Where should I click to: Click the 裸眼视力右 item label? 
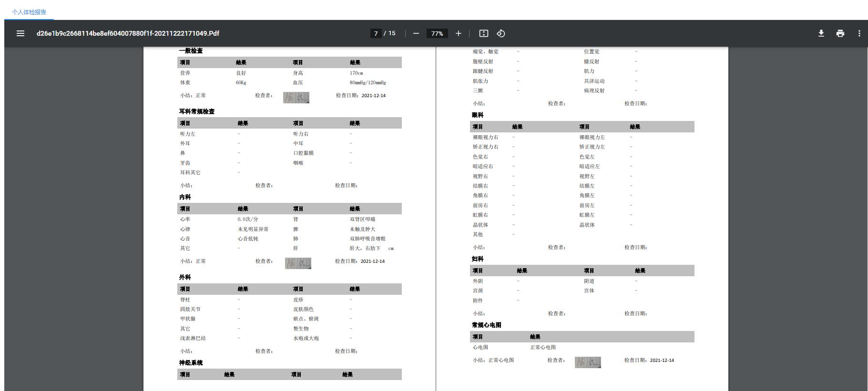(486, 137)
